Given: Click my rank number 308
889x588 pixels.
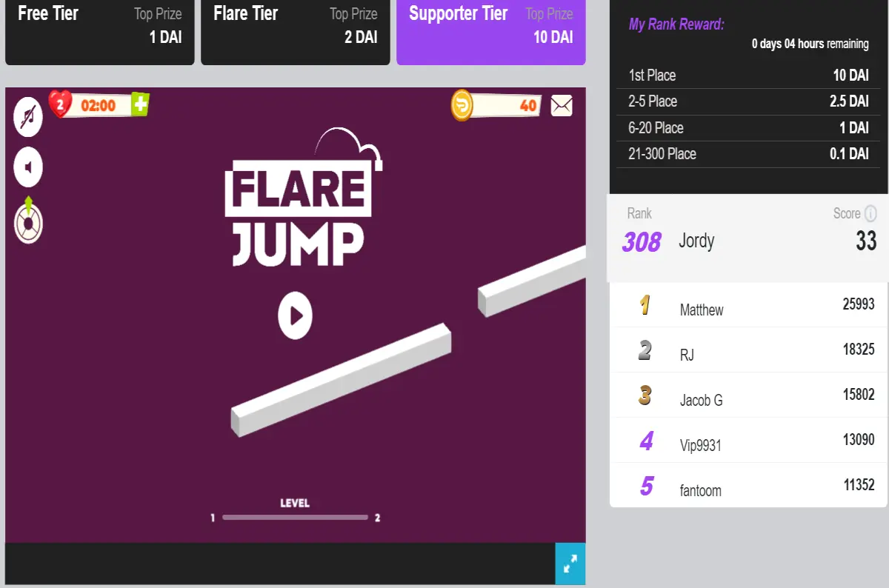Looking at the screenshot, I should click(x=641, y=241).
